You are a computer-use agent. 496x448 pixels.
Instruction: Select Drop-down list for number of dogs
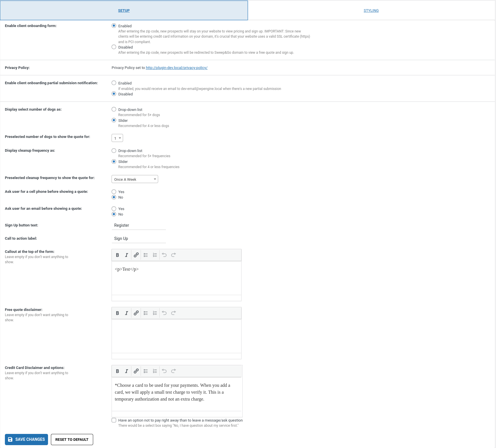pos(114,109)
